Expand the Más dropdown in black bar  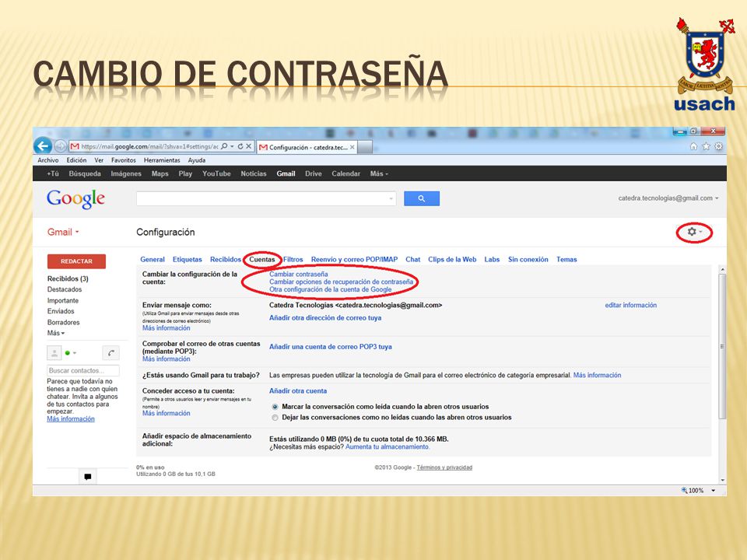click(379, 173)
